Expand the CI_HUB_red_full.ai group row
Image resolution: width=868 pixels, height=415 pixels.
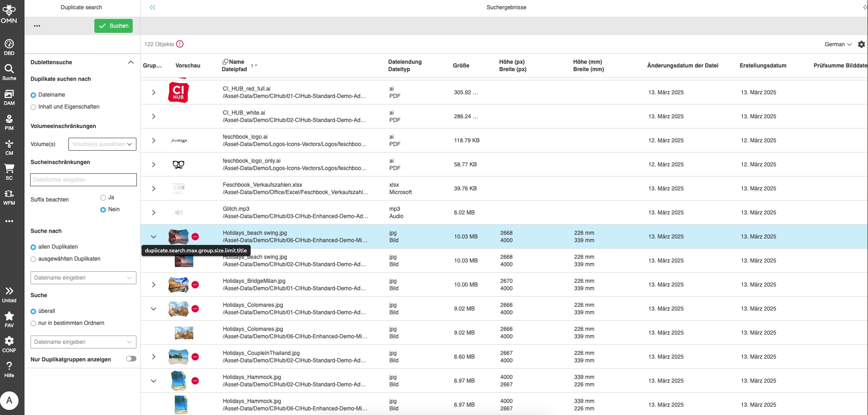[154, 92]
